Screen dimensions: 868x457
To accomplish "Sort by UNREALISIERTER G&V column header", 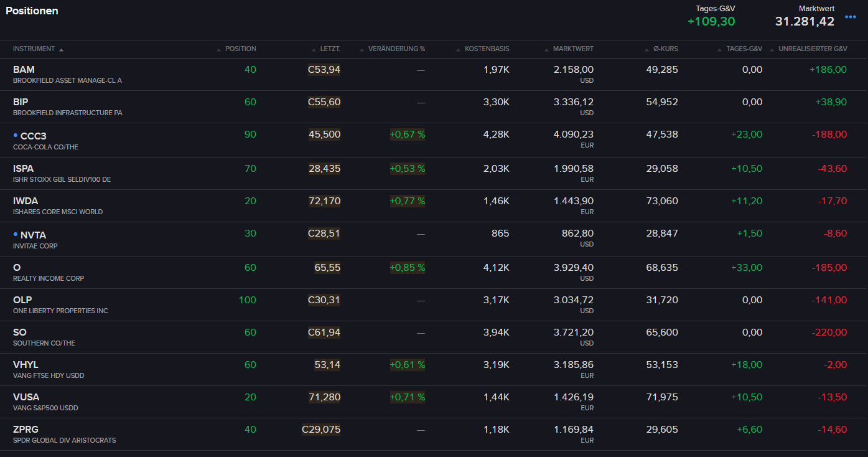I will pos(812,49).
